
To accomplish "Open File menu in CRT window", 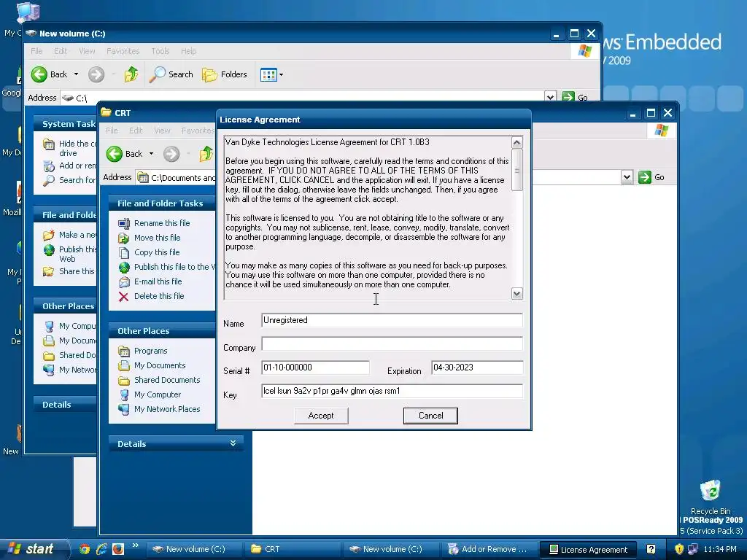I will pyautogui.click(x=112, y=131).
